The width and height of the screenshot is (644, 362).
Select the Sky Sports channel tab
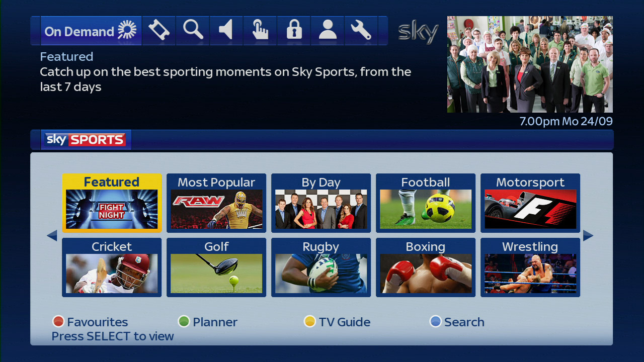(x=86, y=140)
